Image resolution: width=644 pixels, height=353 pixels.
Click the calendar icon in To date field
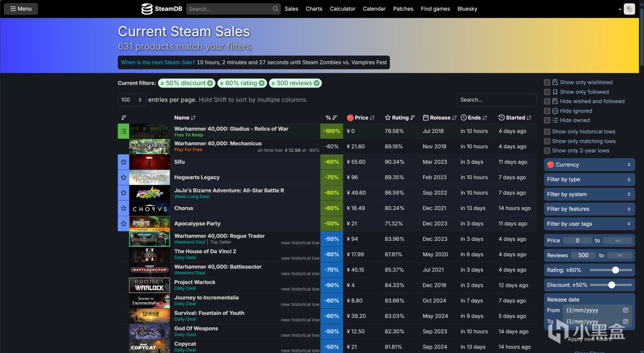tap(625, 321)
